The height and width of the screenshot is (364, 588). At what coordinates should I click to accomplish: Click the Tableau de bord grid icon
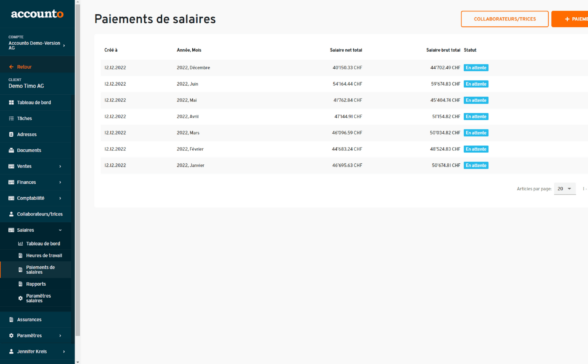pos(11,102)
